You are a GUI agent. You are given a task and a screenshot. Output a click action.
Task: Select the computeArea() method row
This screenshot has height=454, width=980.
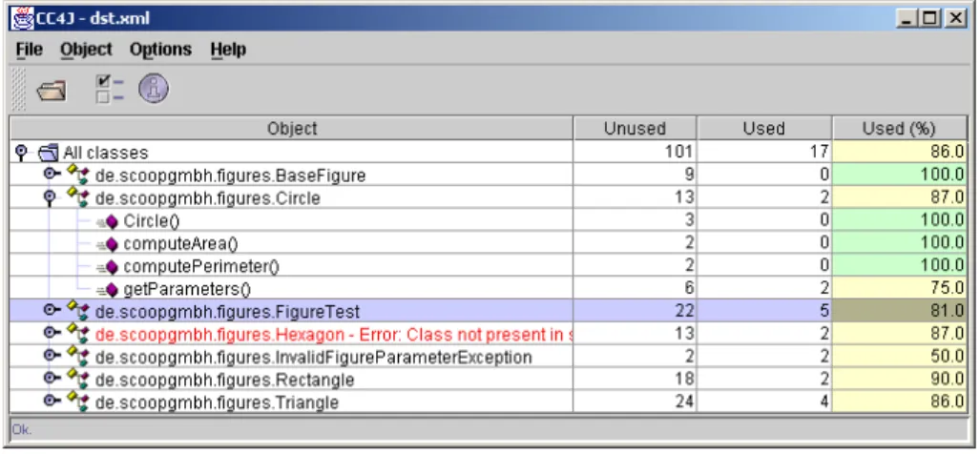181,244
